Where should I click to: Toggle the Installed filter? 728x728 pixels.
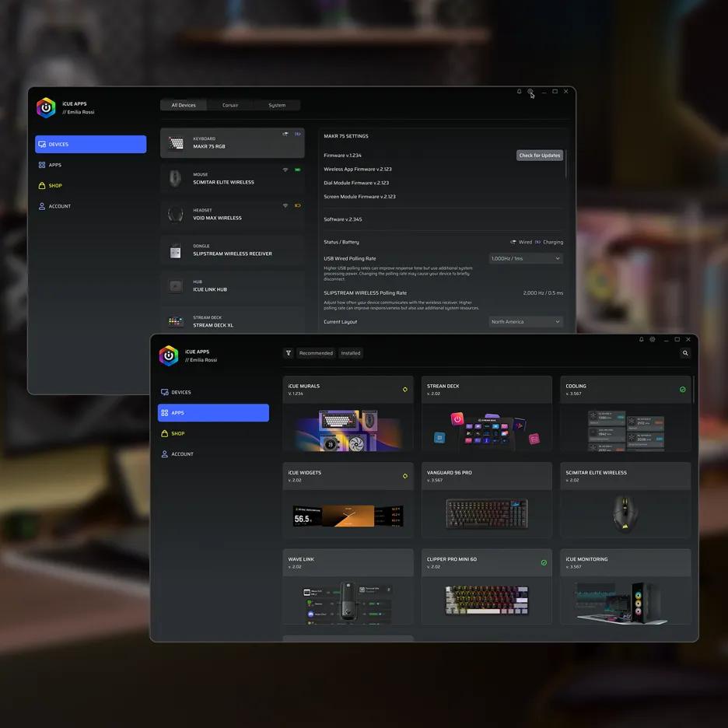[x=351, y=353]
